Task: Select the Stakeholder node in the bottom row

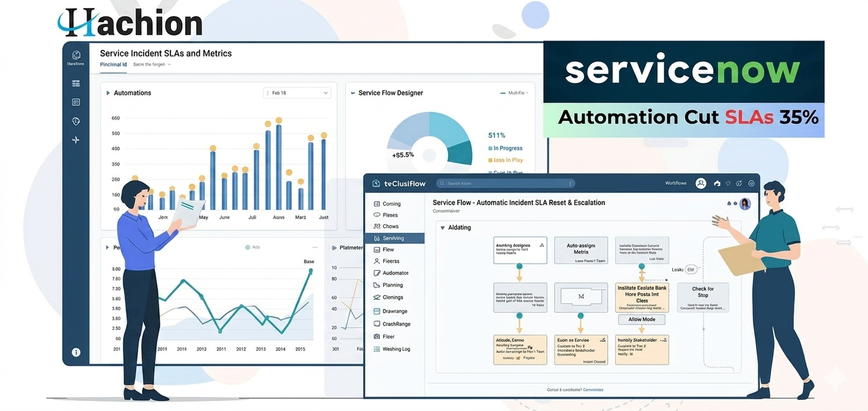Action: [x=642, y=350]
